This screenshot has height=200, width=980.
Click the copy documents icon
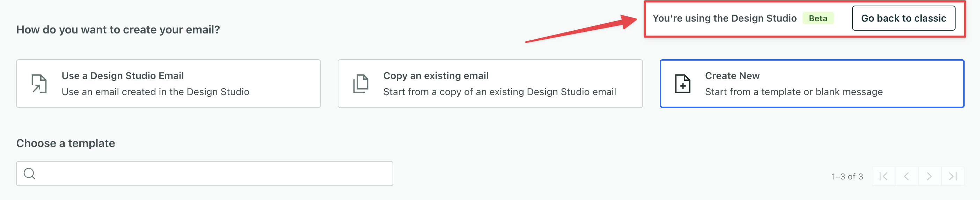tap(361, 84)
